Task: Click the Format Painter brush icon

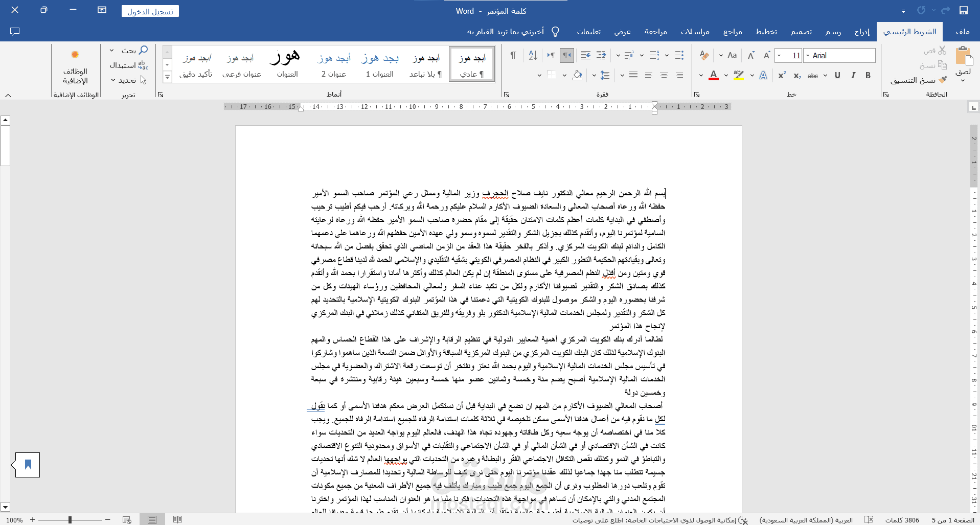Action: pos(943,80)
